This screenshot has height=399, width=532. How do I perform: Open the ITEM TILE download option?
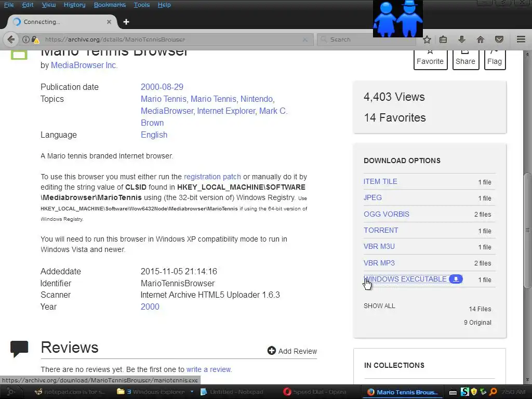380,181
